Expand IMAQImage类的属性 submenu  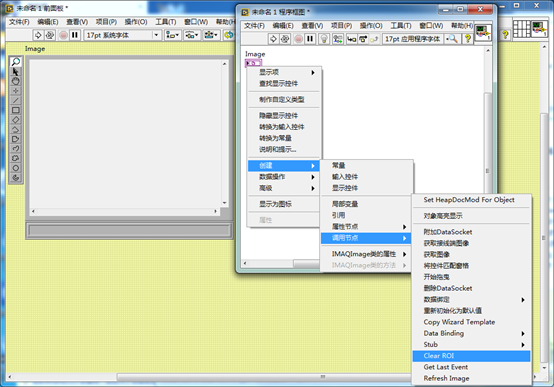pyautogui.click(x=366, y=254)
